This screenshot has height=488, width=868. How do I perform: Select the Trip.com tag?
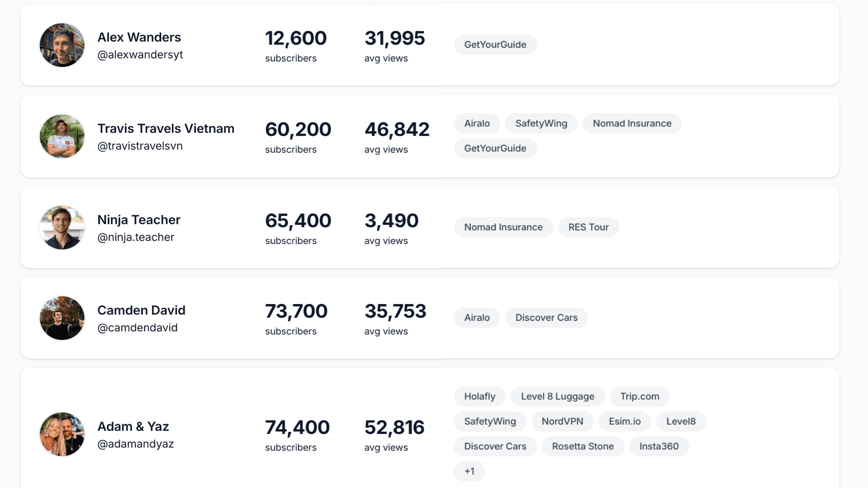point(639,396)
